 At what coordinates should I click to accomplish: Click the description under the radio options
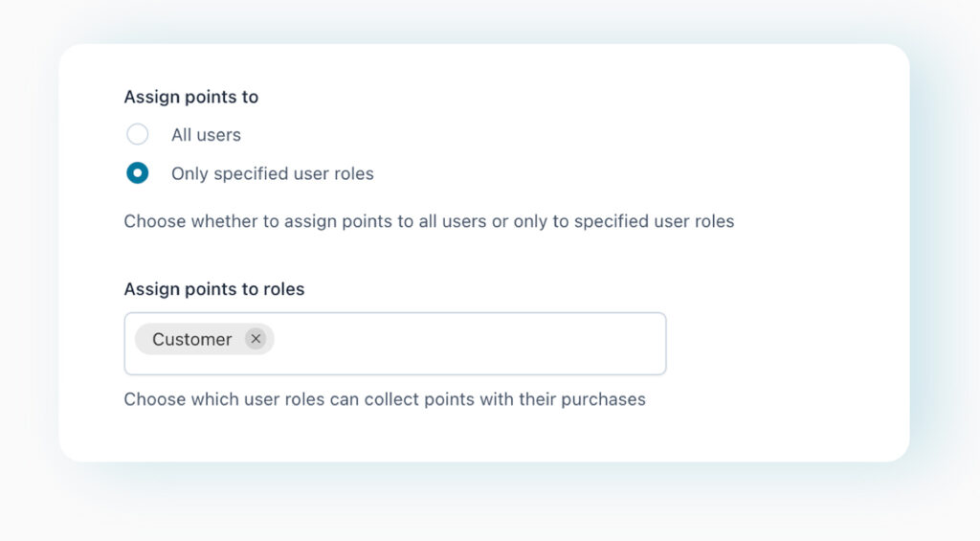pyautogui.click(x=429, y=221)
